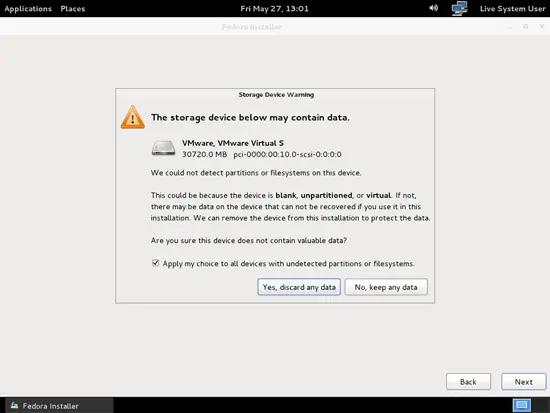This screenshot has height=413, width=550.
Task: Go to the Next installer step
Action: [524, 381]
